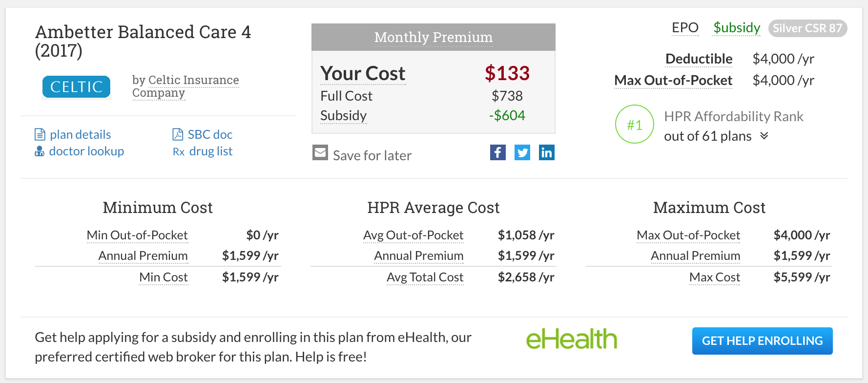Open the SBC doc PDF icon
The width and height of the screenshot is (868, 383).
pyautogui.click(x=178, y=133)
